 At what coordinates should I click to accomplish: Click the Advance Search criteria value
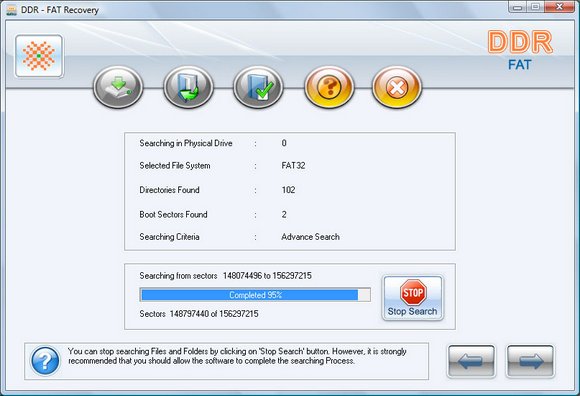click(310, 237)
